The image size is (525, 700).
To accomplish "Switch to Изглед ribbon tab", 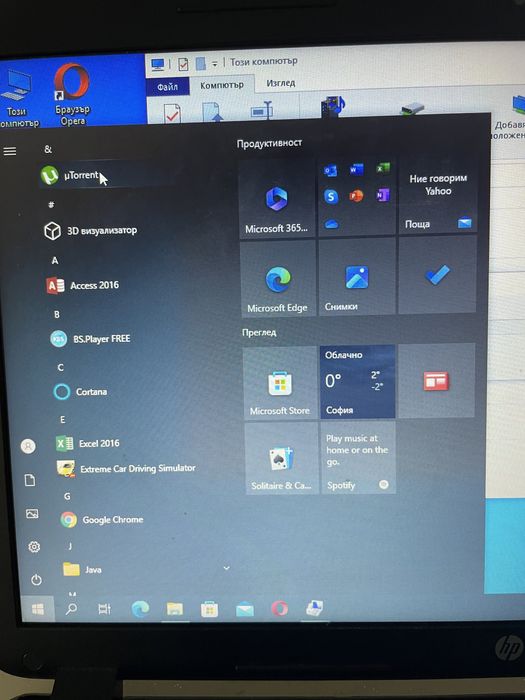I will coord(281,83).
